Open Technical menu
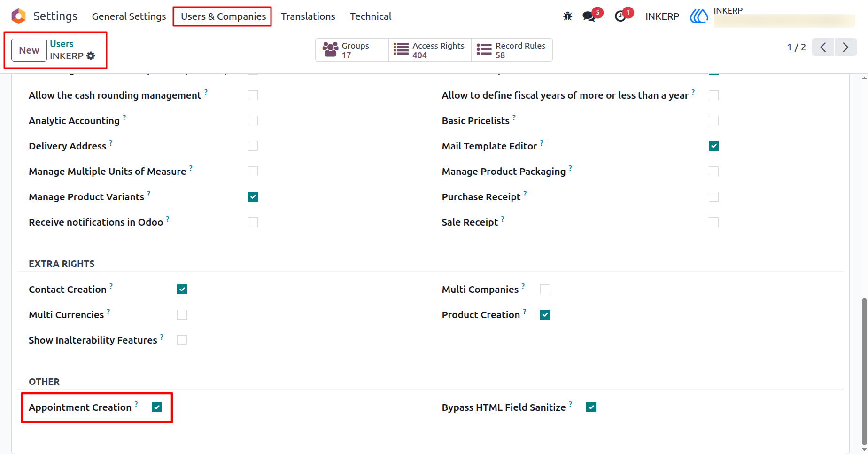 point(371,16)
